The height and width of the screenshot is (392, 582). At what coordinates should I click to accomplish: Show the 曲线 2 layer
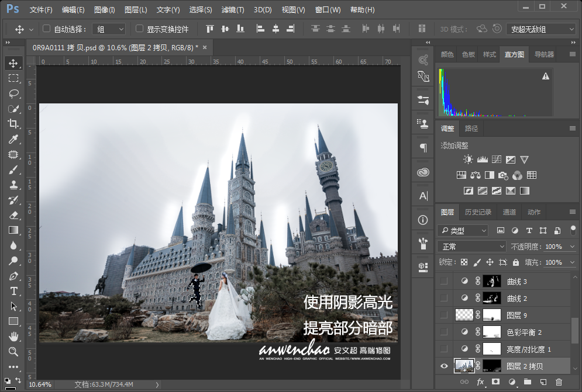pos(444,298)
